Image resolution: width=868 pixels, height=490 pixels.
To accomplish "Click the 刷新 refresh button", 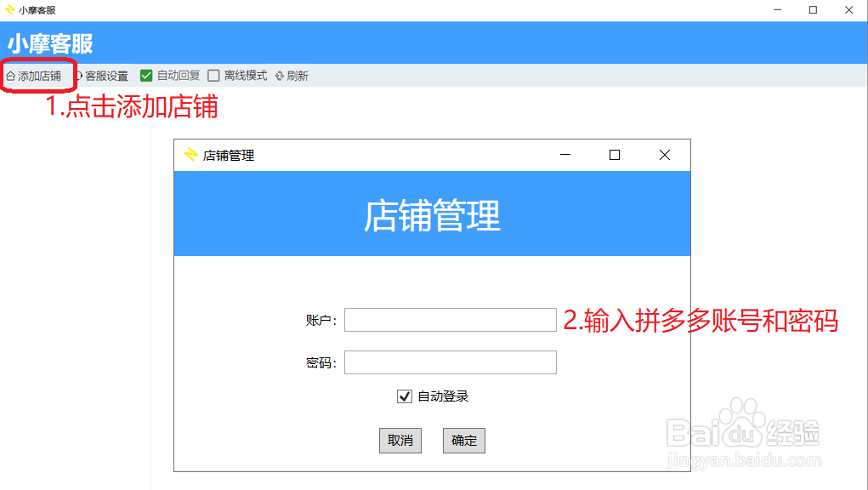I will tap(292, 76).
